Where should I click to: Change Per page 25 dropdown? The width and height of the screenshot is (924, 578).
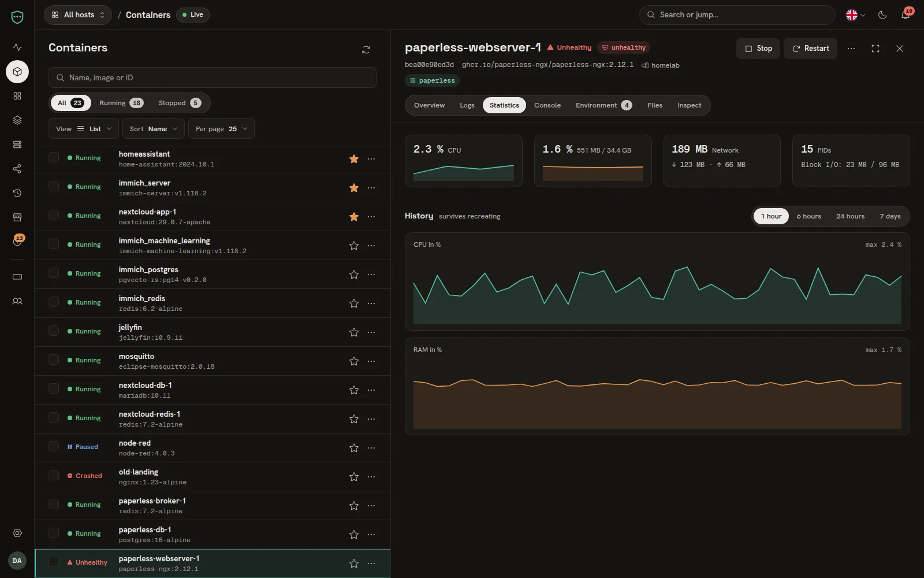click(221, 129)
